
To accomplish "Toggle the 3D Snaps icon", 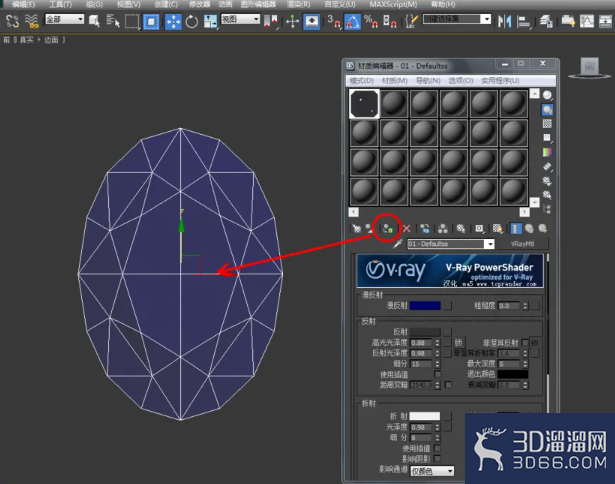I will (333, 21).
